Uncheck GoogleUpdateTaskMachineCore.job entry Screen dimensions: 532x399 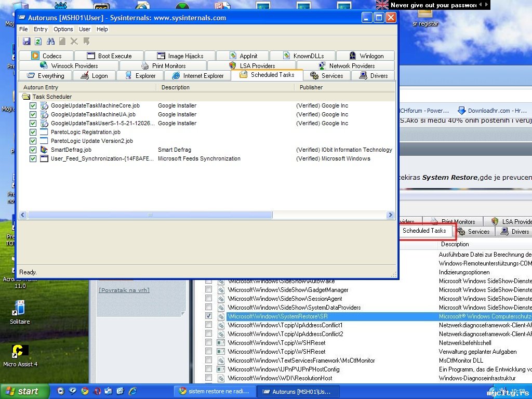point(33,105)
